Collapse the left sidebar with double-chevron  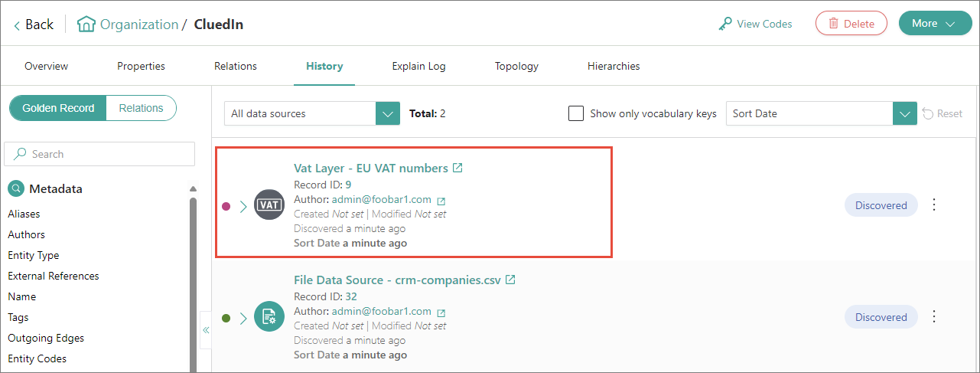click(206, 330)
